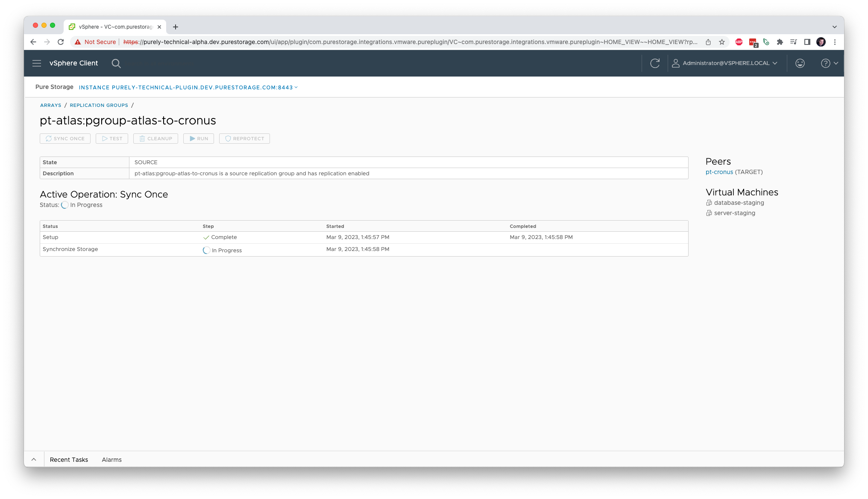868x499 pixels.
Task: Share this page from address bar
Action: [708, 42]
